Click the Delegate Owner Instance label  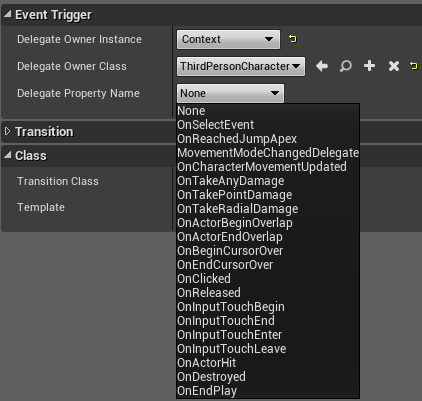coord(79,39)
